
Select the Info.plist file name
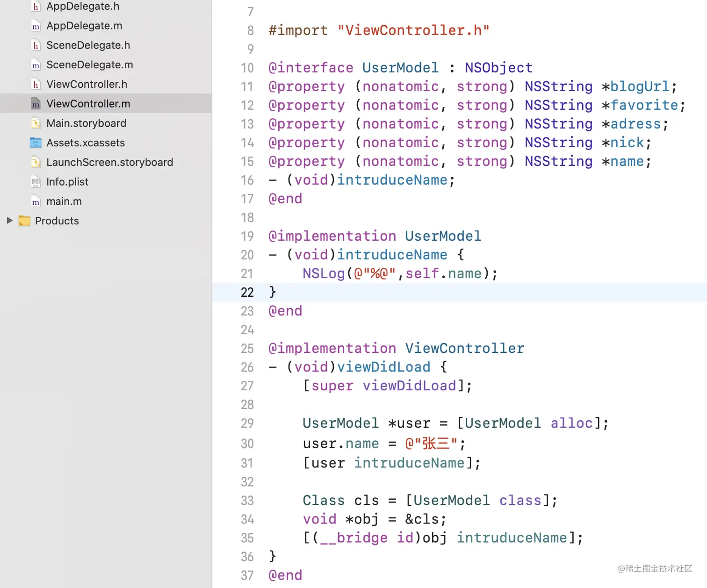(x=67, y=182)
